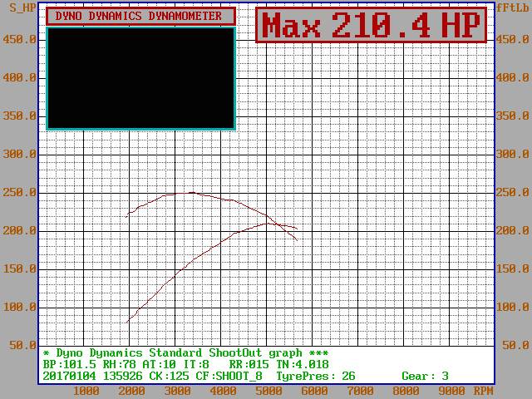This screenshot has height=399, width=532.
Task: Click the IT:8 value
Action: pos(196,364)
